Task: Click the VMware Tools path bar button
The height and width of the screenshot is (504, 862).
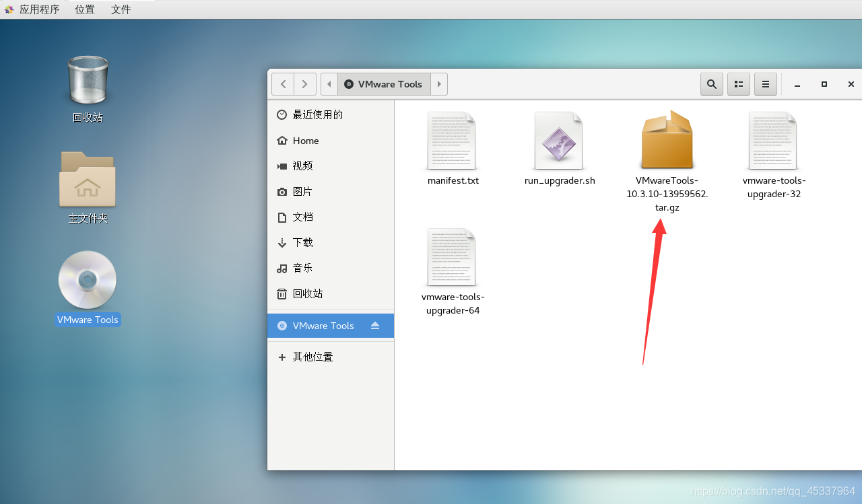Action: [384, 84]
